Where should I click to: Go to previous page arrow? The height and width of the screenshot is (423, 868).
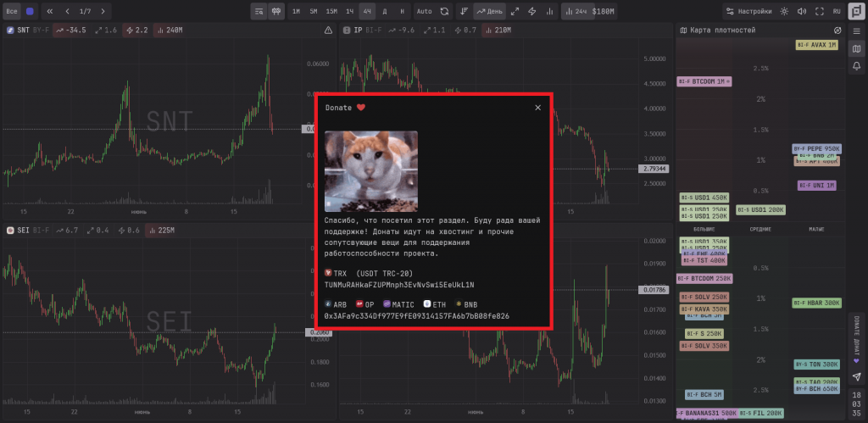(68, 11)
